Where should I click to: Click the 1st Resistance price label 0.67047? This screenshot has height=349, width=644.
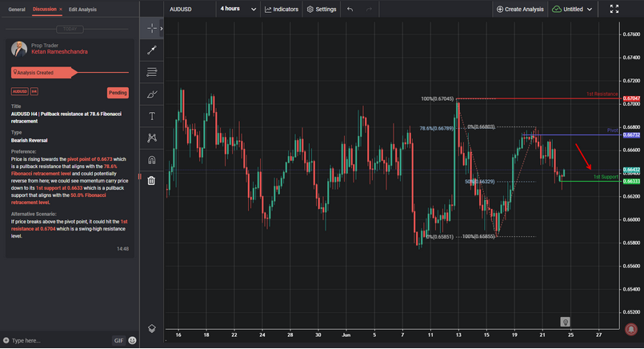click(631, 98)
